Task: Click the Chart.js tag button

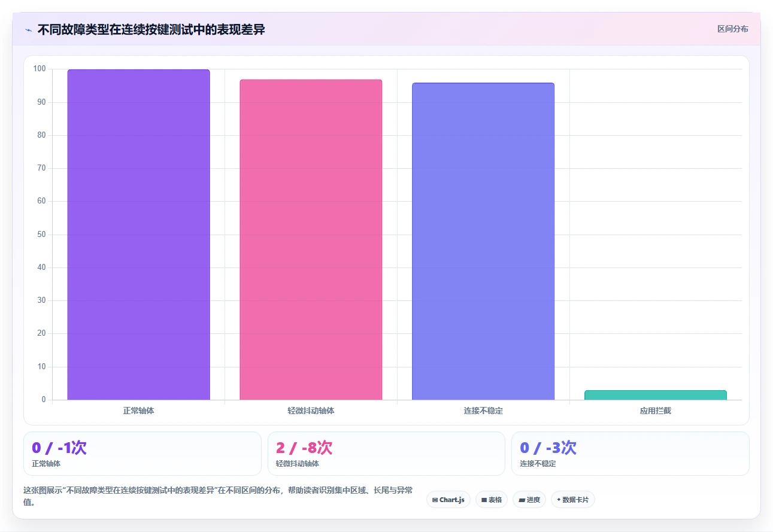Action: pyautogui.click(x=448, y=500)
